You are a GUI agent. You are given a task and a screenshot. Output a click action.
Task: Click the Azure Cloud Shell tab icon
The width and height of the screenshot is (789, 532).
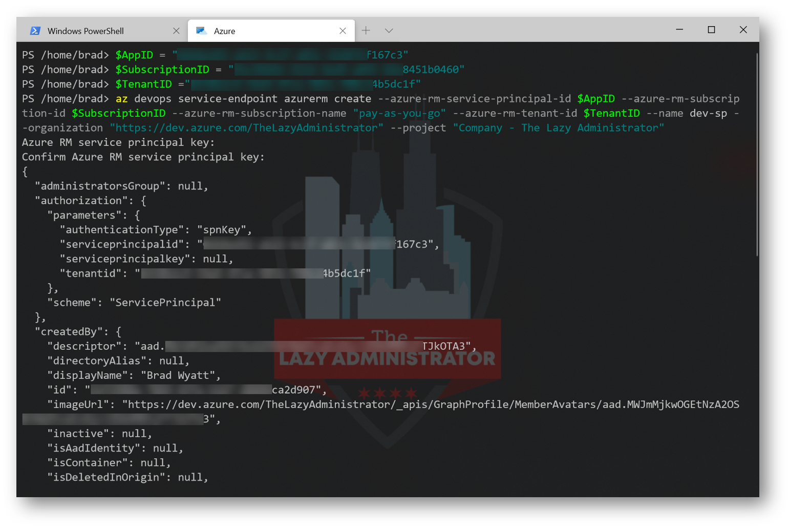[x=201, y=31]
